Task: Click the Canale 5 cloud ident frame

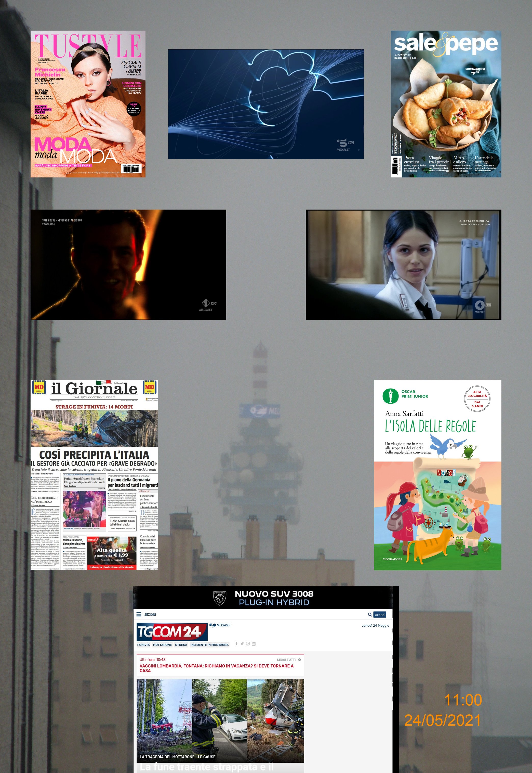Action: (x=266, y=104)
